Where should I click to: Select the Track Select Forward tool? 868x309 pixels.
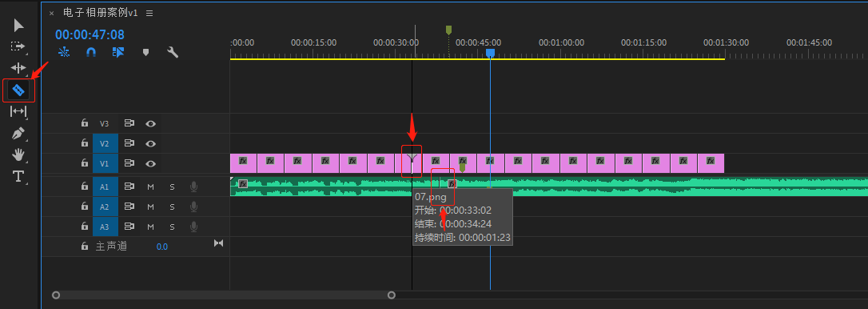[18, 46]
